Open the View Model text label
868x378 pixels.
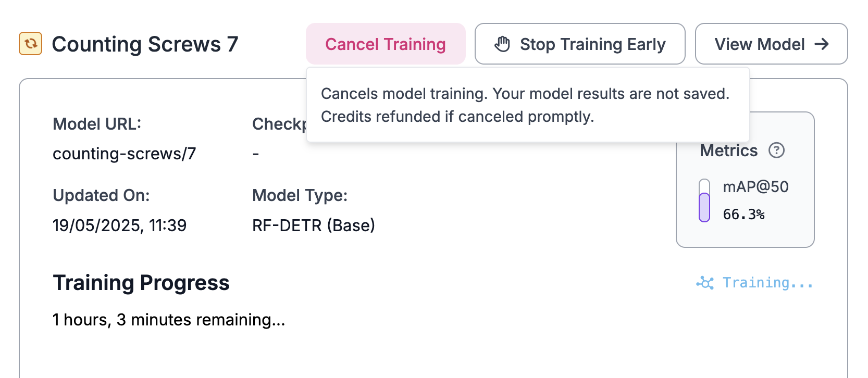tap(759, 44)
